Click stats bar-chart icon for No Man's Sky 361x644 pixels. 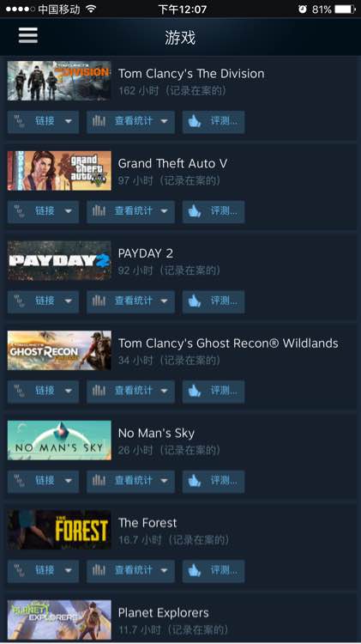(x=99, y=481)
